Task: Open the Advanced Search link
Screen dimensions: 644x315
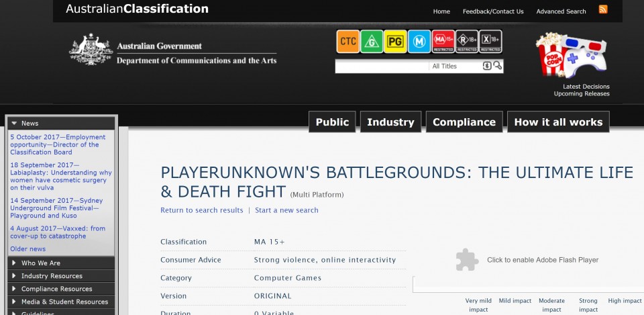Action: [x=561, y=11]
